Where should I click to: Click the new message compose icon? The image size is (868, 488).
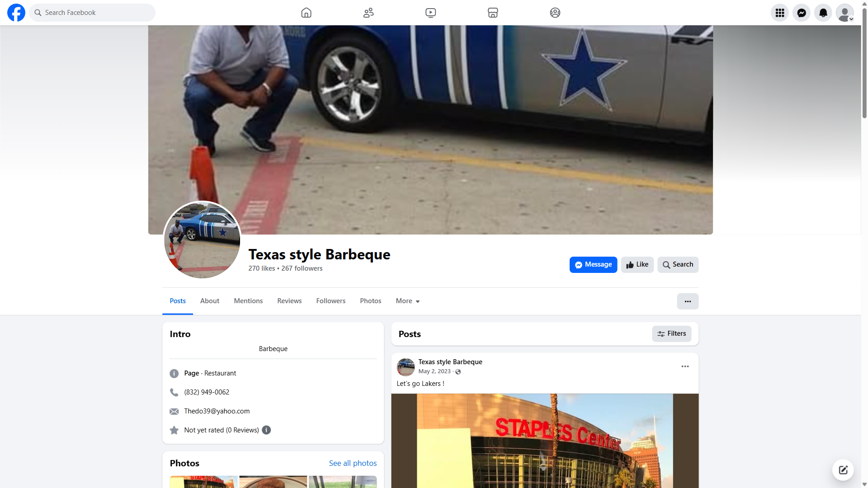coord(843,470)
